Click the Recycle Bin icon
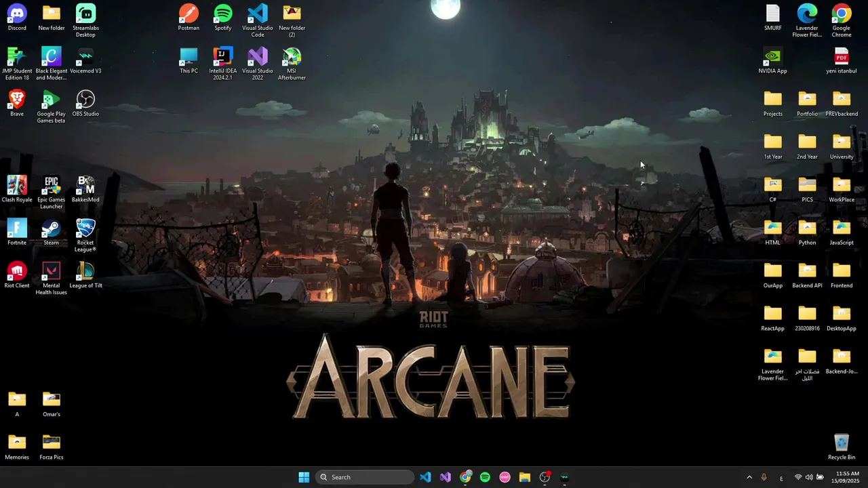The height and width of the screenshot is (488, 868). [842, 447]
